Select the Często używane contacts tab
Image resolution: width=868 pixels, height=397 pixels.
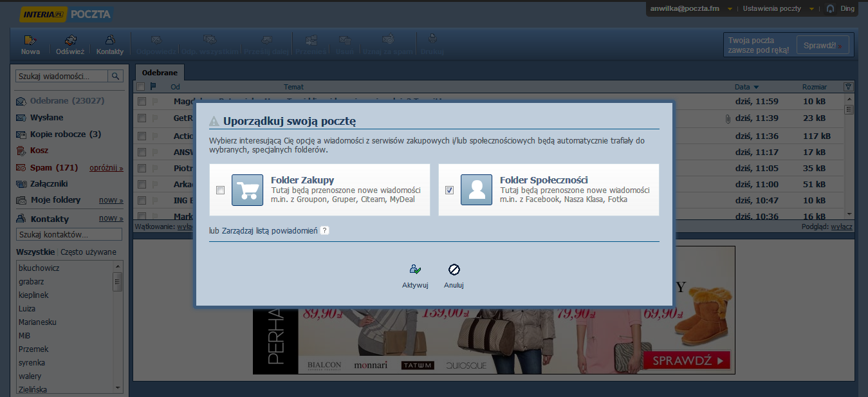pyautogui.click(x=88, y=252)
